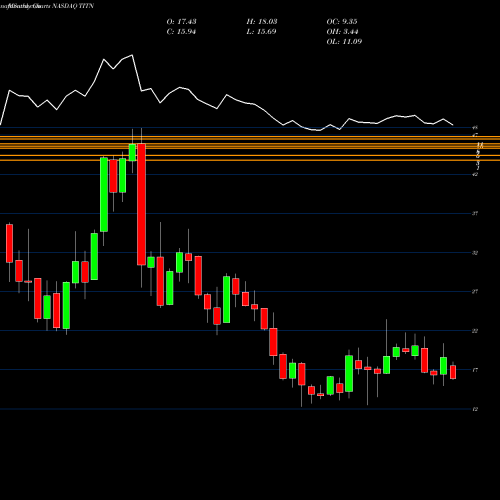500x500 pixels.
Task: Click the 37 price axis label
Action: pyautogui.click(x=475, y=213)
